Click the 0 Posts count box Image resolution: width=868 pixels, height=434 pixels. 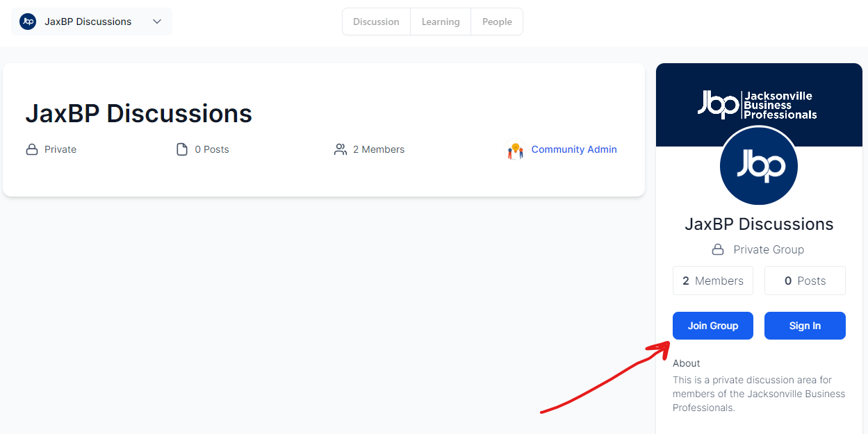805,281
